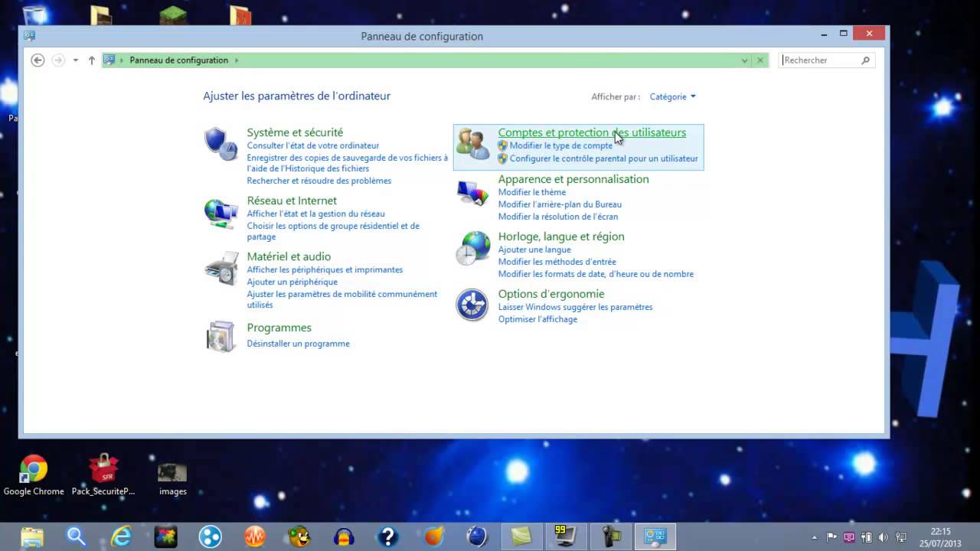Image resolution: width=980 pixels, height=551 pixels.
Task: Open Ajouter une langue link
Action: click(534, 249)
